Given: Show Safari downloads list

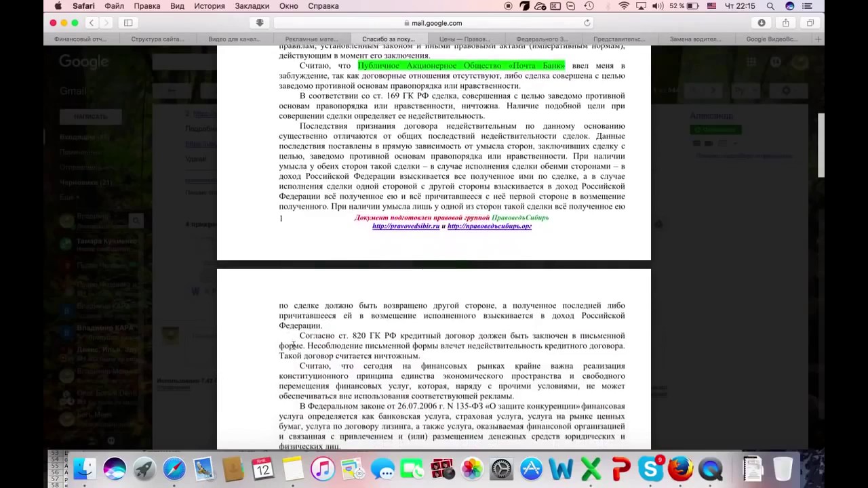Looking at the screenshot, I should tap(762, 23).
